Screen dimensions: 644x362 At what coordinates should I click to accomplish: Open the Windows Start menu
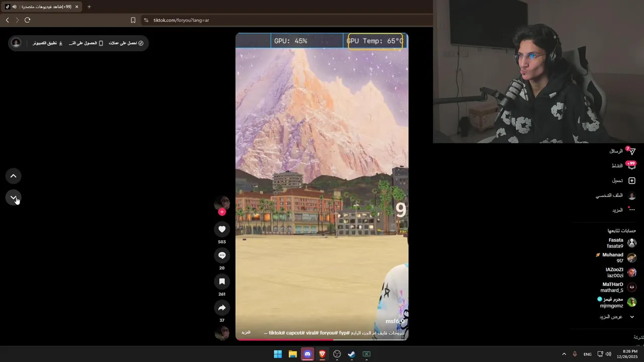coord(278,354)
